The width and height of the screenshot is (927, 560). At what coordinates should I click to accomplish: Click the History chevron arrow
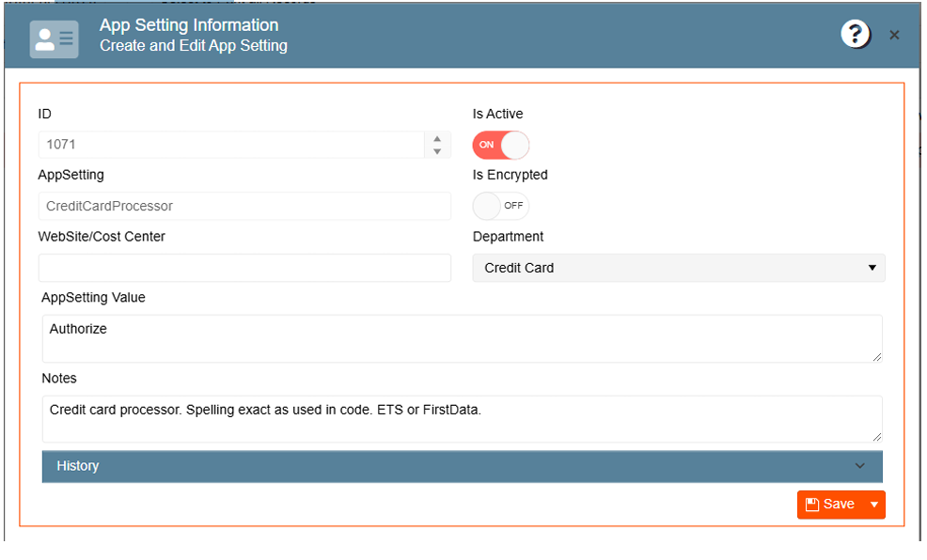click(859, 466)
